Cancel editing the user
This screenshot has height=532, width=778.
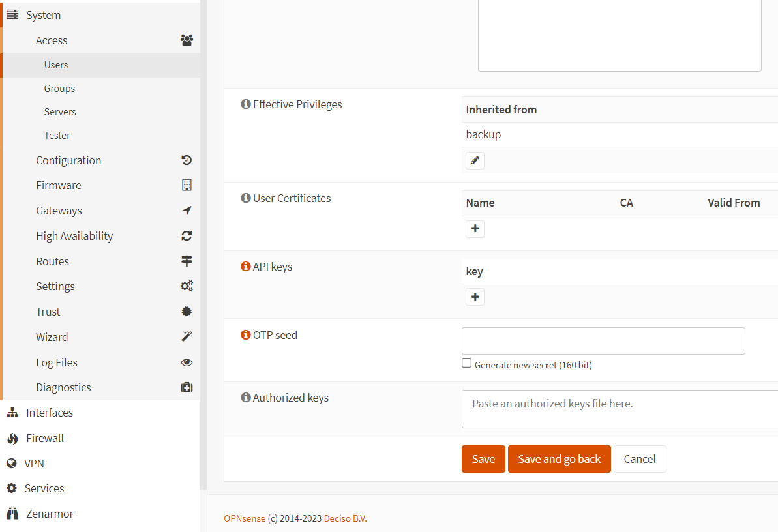[x=640, y=459]
